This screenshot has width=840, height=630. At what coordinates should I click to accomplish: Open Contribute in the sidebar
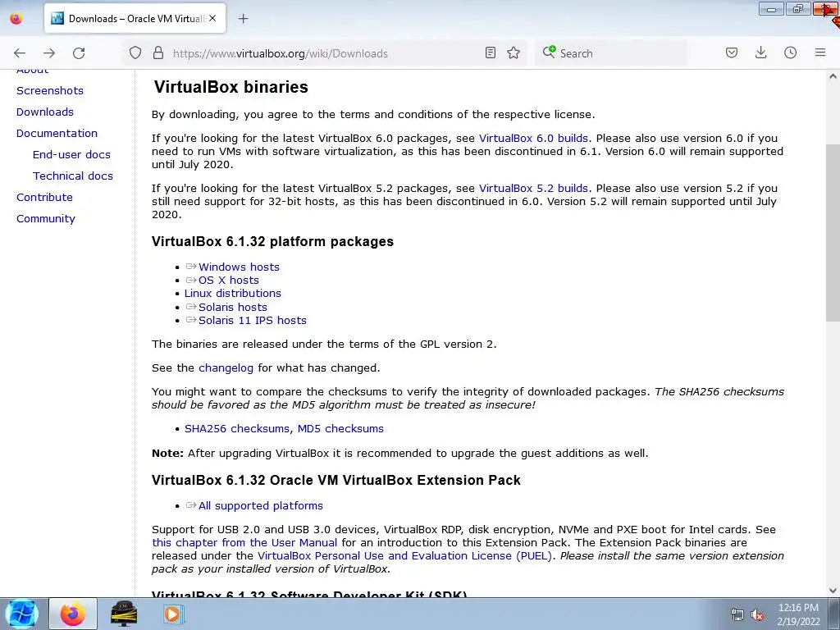click(x=44, y=197)
